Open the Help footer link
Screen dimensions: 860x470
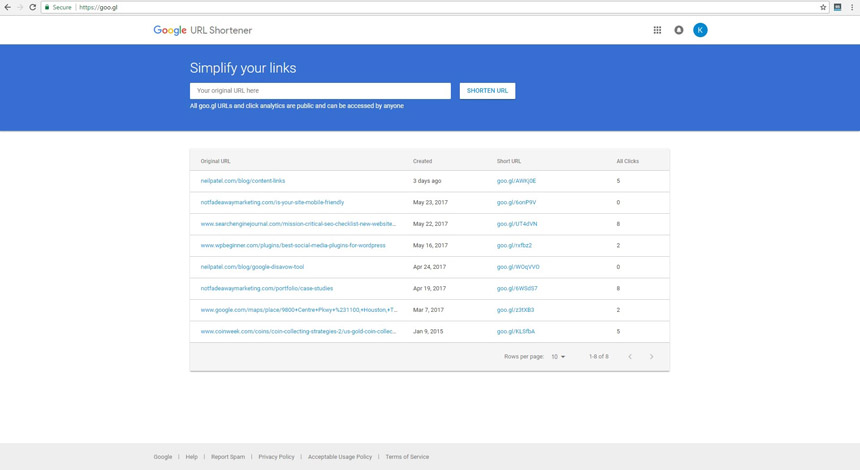pyautogui.click(x=191, y=457)
